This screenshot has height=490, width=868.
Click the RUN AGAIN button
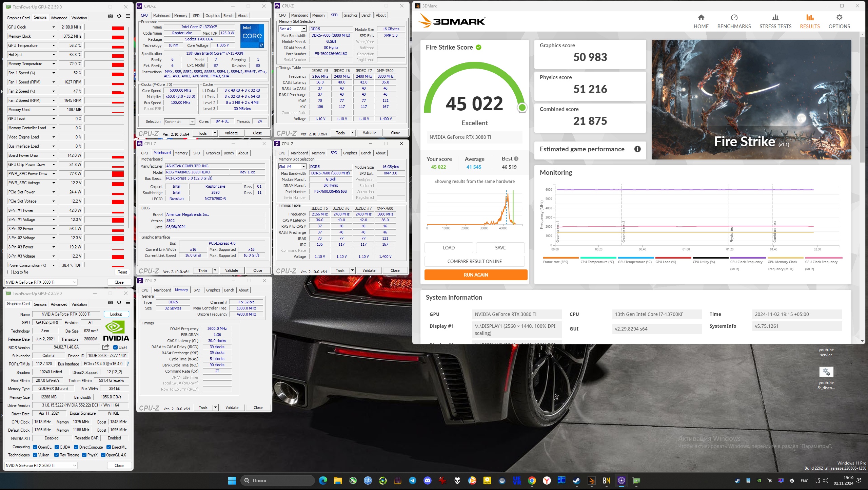point(476,275)
